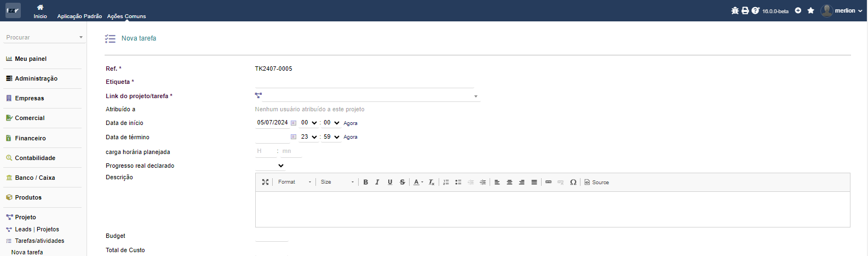Open the text color picker
The width and height of the screenshot is (868, 256).
(x=418, y=182)
